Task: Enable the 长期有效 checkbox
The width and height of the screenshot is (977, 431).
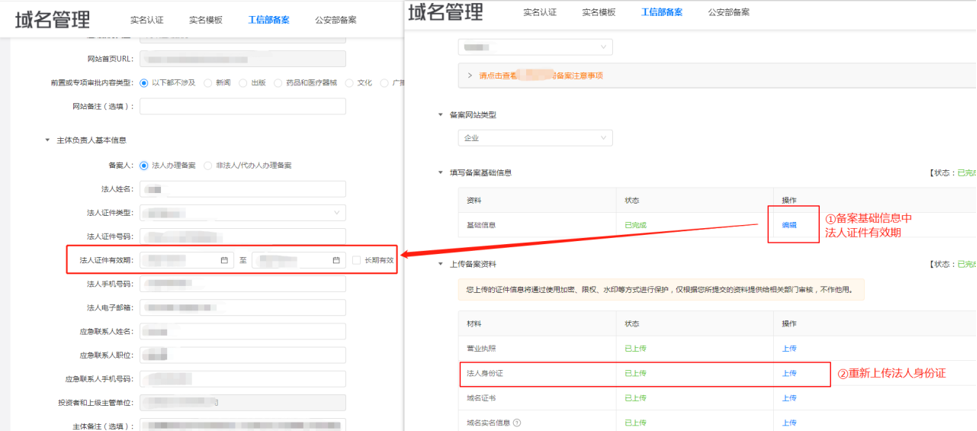Action: click(356, 261)
